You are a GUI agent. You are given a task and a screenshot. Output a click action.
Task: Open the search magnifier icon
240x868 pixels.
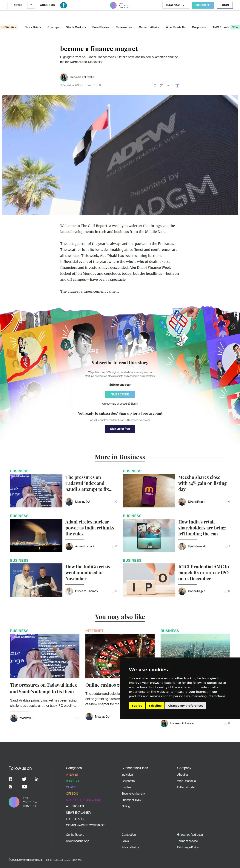[x=31, y=5]
